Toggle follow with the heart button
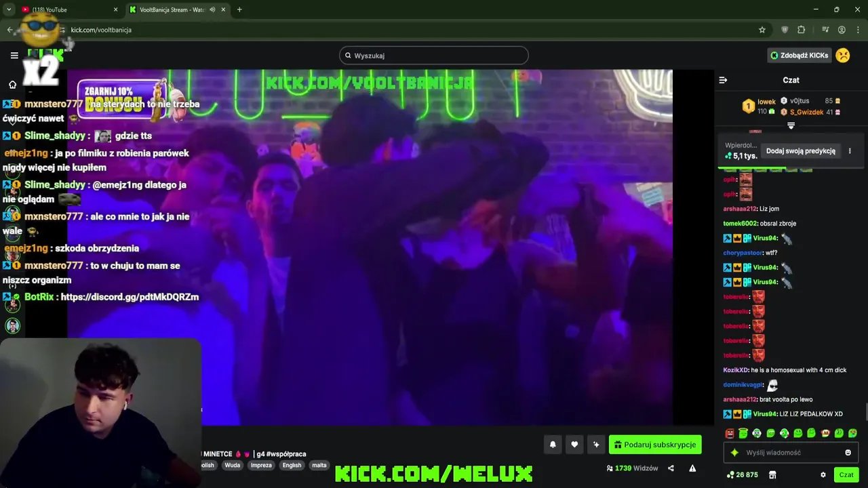 pyautogui.click(x=574, y=445)
